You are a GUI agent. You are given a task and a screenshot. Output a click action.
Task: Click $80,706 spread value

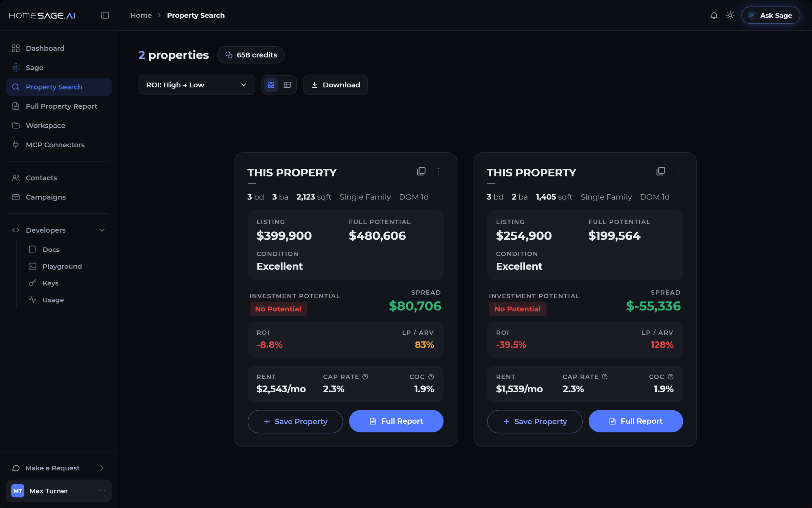pyautogui.click(x=415, y=306)
